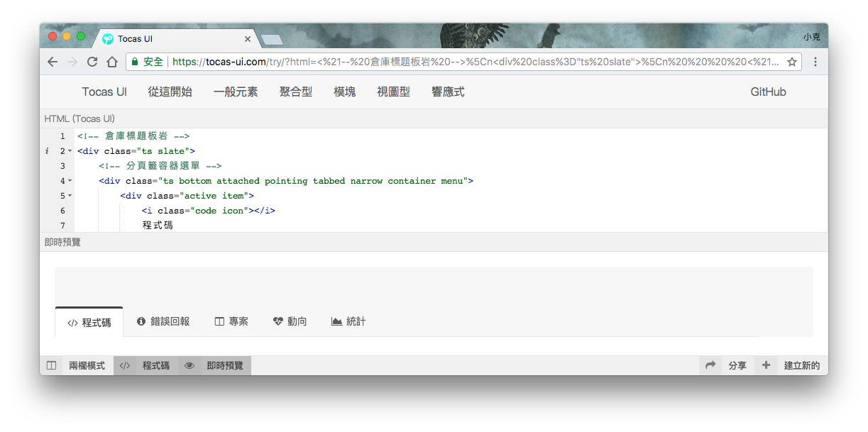Collapse code fold arrow on line 5

pyautogui.click(x=70, y=196)
